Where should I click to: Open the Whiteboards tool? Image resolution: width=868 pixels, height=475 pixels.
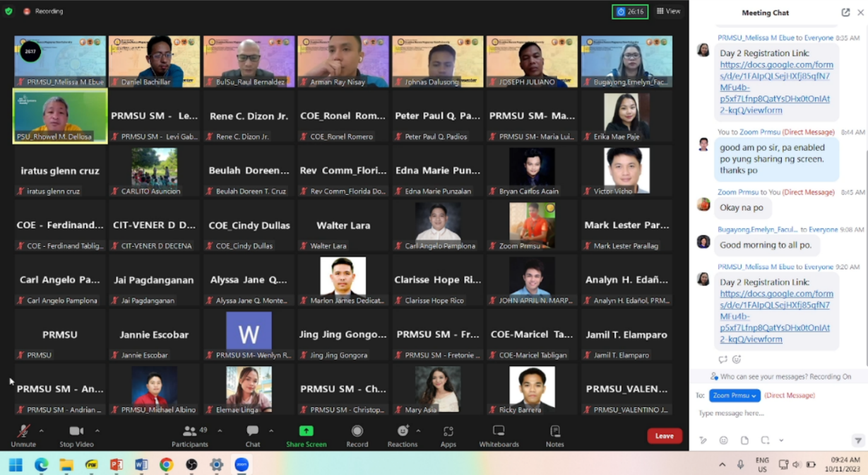499,435
